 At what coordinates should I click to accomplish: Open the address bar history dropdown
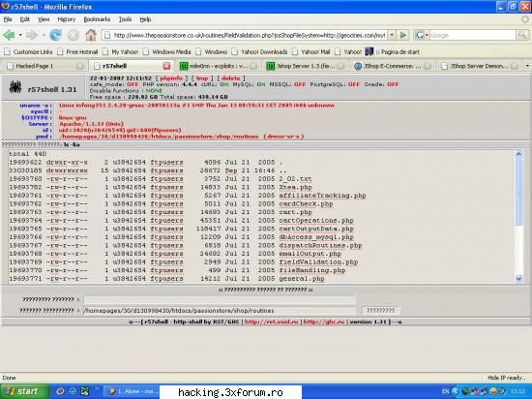392,35
